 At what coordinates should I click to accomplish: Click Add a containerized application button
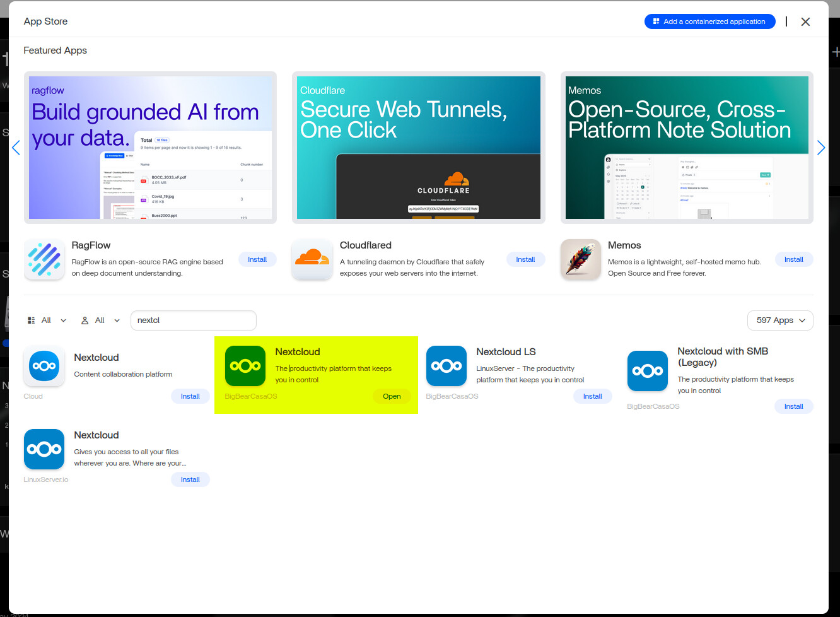pyautogui.click(x=709, y=21)
